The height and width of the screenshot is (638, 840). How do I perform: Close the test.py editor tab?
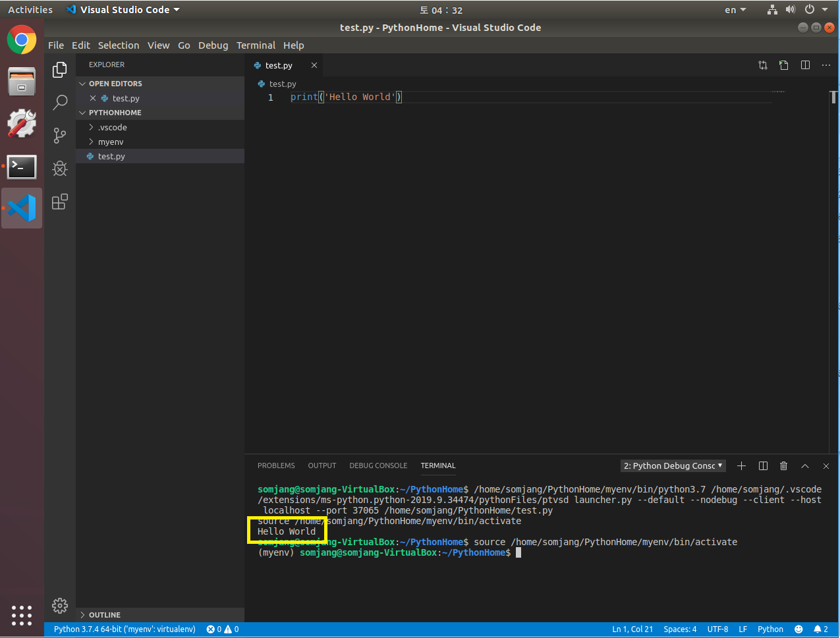point(314,65)
